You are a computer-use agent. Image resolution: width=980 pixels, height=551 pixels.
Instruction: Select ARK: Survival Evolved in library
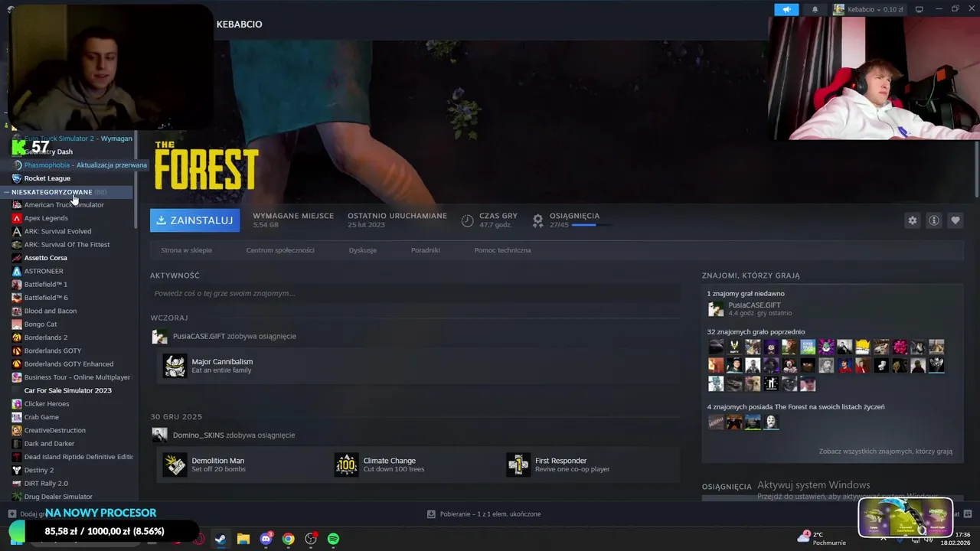57,231
